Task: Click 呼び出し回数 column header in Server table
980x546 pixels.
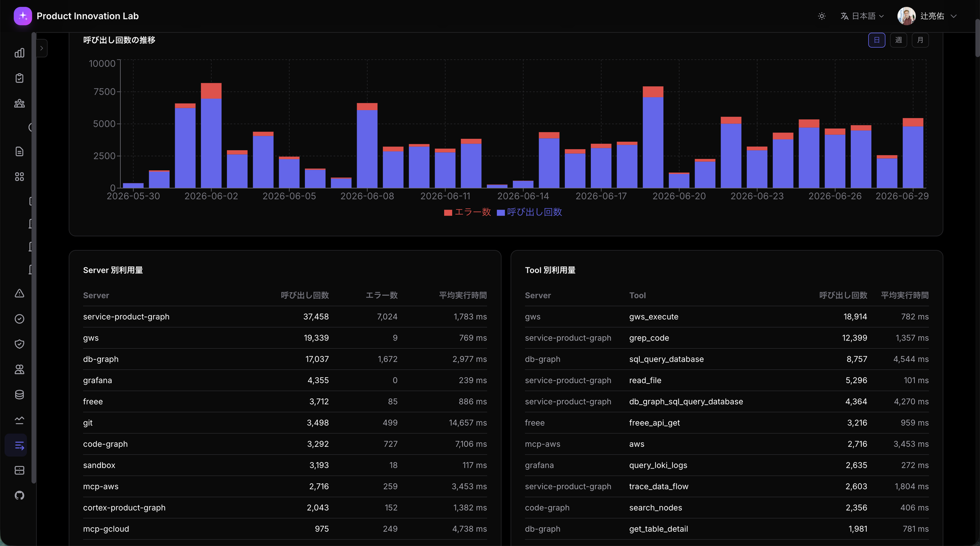Action: [304, 295]
